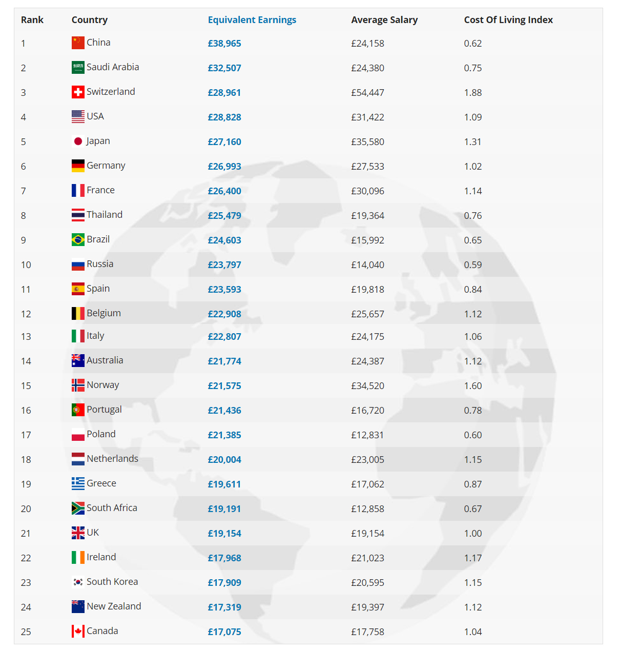This screenshot has width=619, height=672.
Task: Sort by Equivalent Earnings column header
Action: click(x=252, y=20)
